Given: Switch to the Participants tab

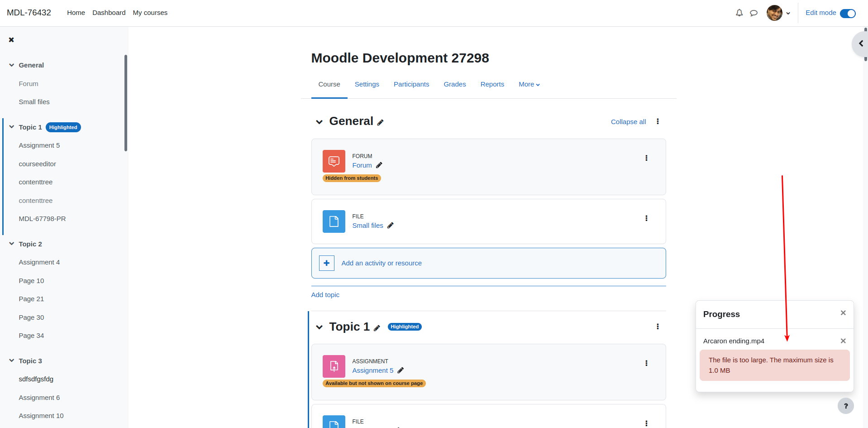Looking at the screenshot, I should (411, 84).
